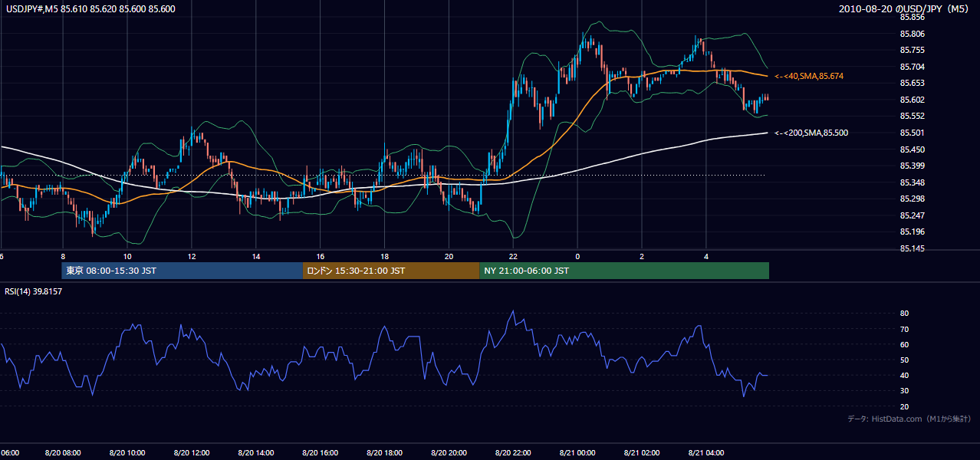The height and width of the screenshot is (460, 980).
Task: Click the RSI axis level 60
Action: coord(904,344)
